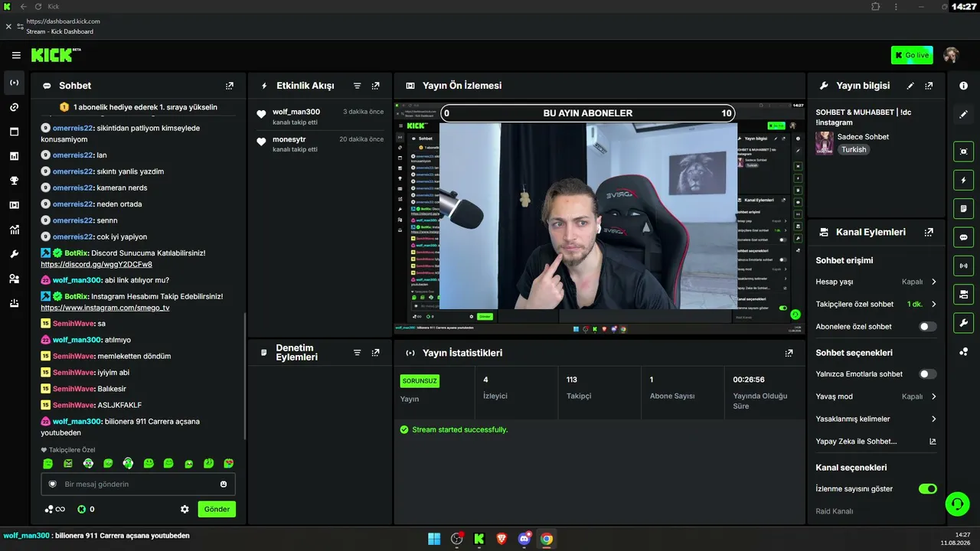Open the growth analytics icon in left sidebar
The height and width of the screenshot is (551, 980).
click(14, 230)
